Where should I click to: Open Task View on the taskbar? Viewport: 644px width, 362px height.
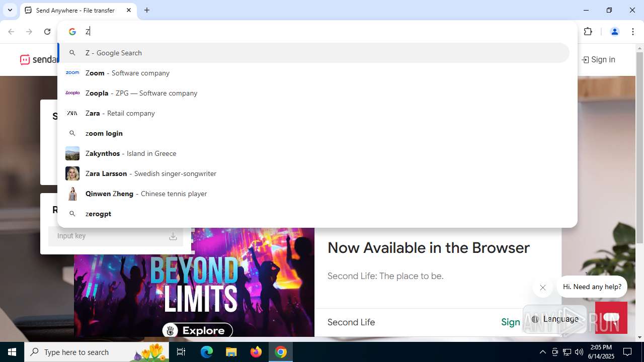(x=181, y=352)
